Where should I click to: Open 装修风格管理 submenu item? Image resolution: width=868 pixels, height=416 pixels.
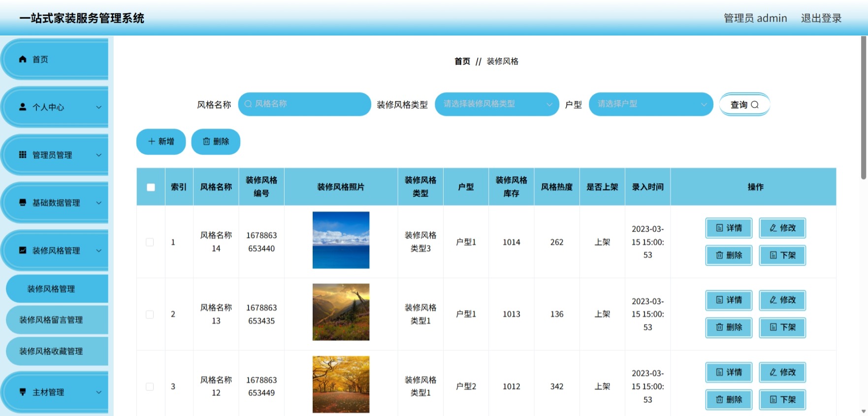coord(57,289)
